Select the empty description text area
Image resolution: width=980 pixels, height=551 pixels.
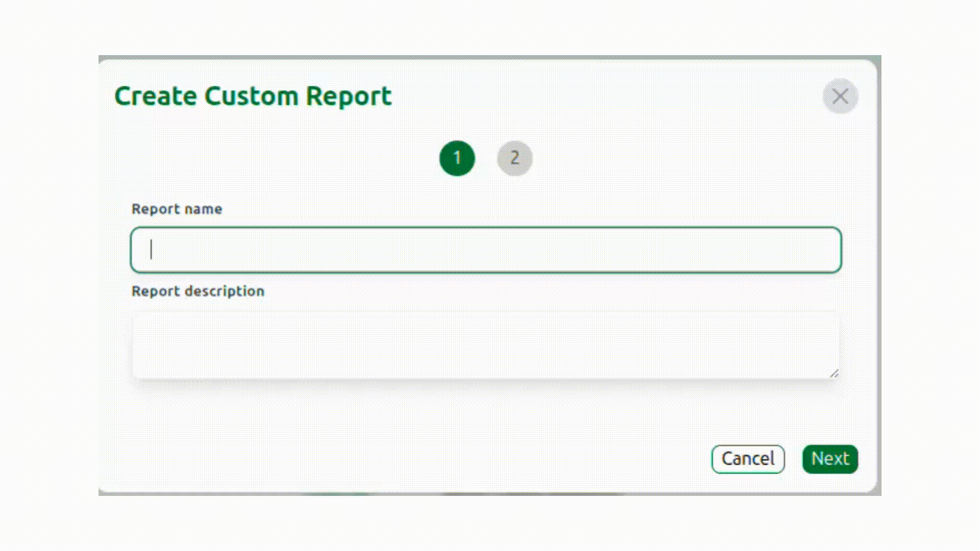click(x=485, y=345)
